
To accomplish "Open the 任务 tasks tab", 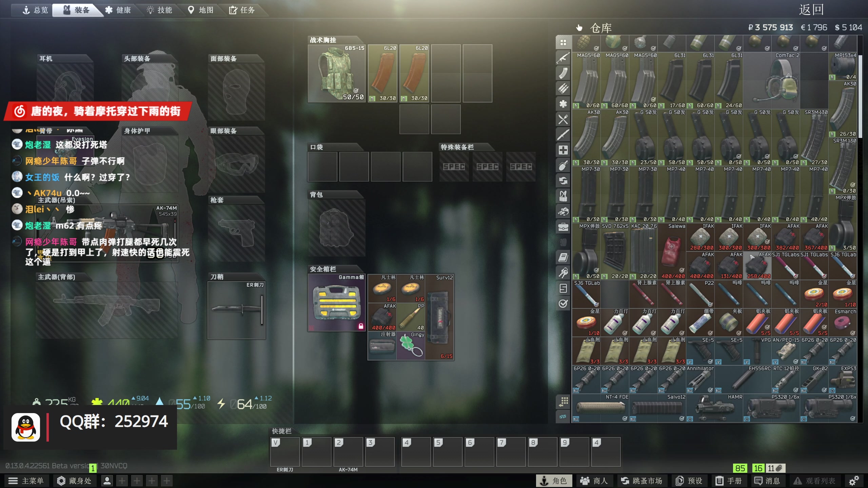I will point(242,10).
